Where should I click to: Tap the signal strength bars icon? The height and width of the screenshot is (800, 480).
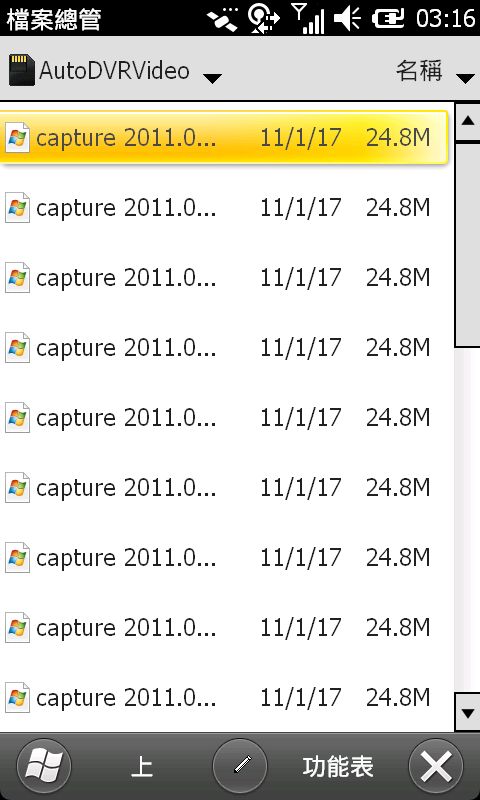(x=308, y=18)
